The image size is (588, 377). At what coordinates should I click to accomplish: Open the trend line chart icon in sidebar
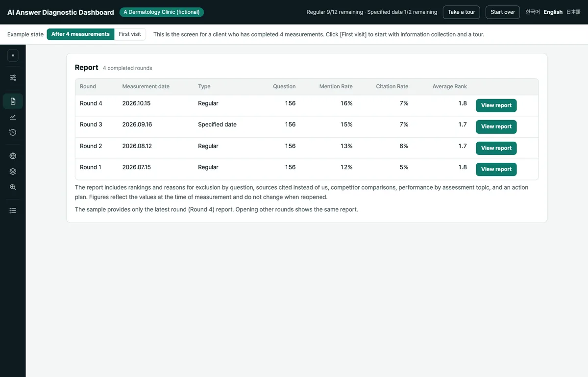(x=13, y=117)
